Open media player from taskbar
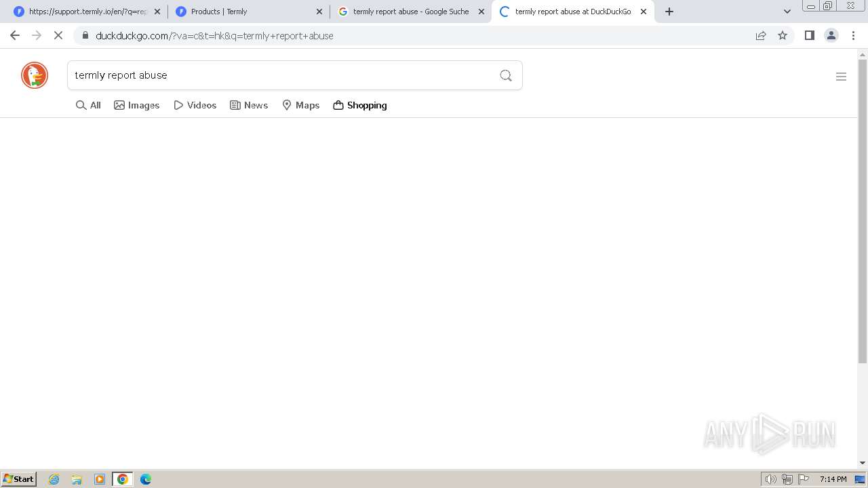Viewport: 868px width, 488px height. tap(100, 479)
